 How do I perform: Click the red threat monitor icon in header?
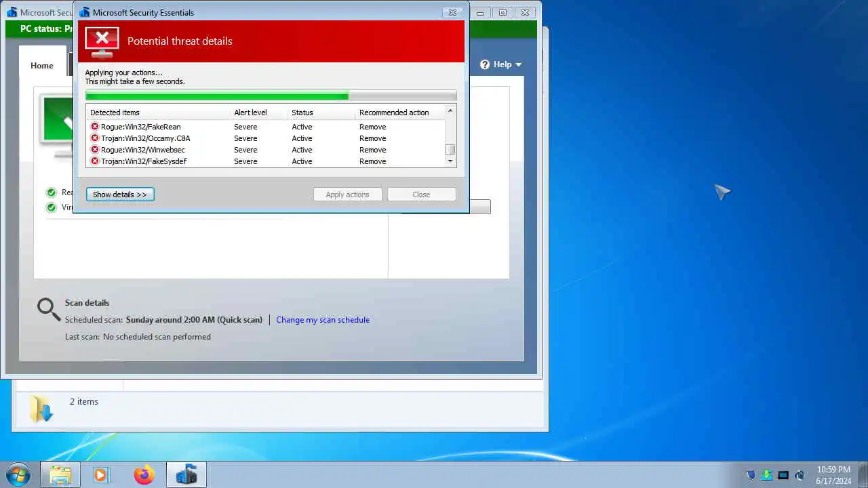pos(102,42)
